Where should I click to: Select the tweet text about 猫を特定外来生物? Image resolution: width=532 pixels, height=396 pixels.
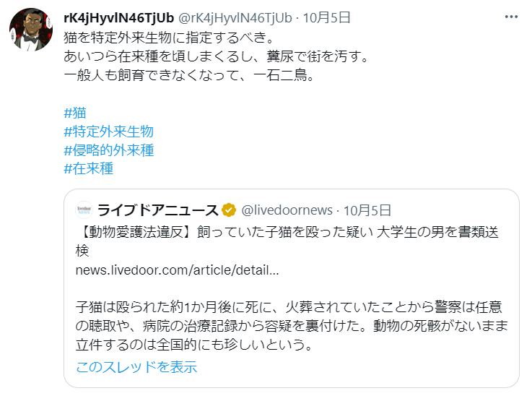coord(169,38)
